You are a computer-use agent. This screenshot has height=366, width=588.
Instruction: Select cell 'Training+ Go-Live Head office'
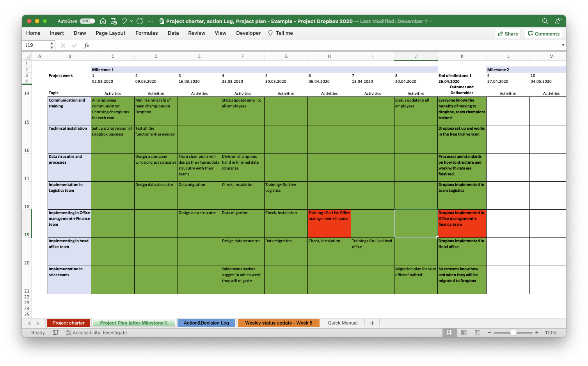click(373, 252)
